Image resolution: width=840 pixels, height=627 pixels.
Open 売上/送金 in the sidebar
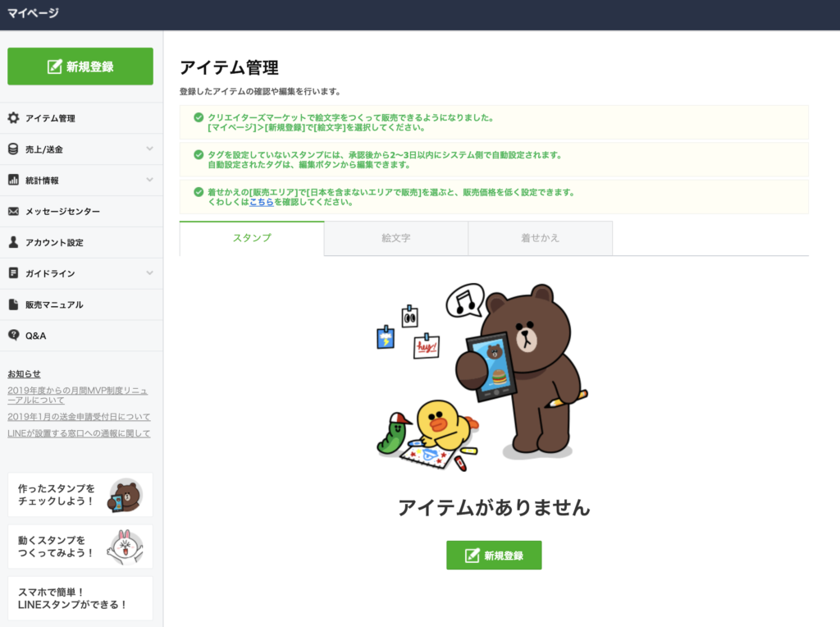pos(81,149)
